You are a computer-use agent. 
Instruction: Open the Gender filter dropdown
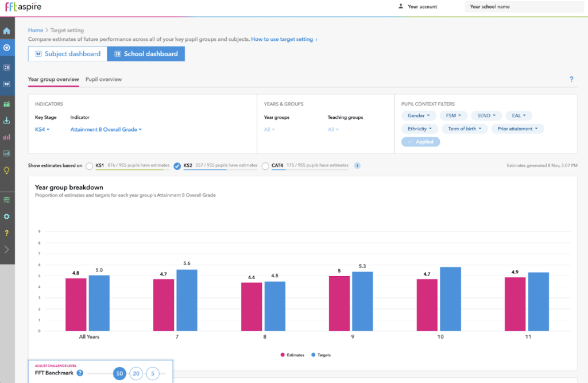(x=419, y=115)
